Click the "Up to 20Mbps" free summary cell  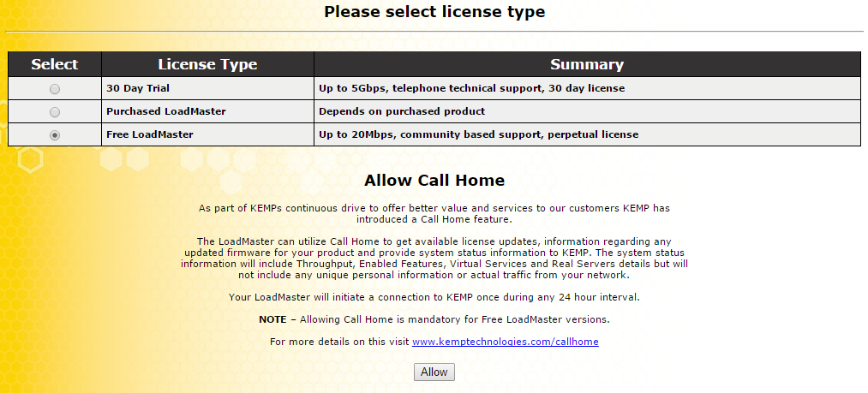point(478,134)
